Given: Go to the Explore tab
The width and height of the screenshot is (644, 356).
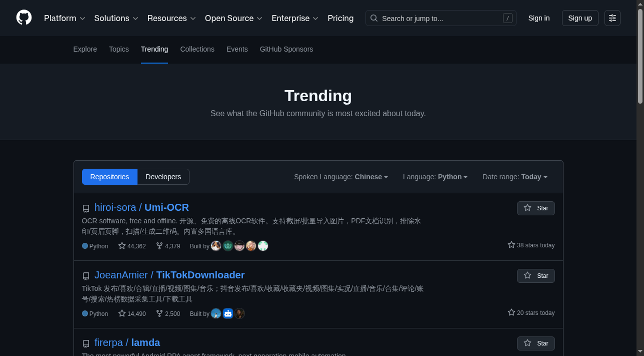Looking at the screenshot, I should [85, 49].
